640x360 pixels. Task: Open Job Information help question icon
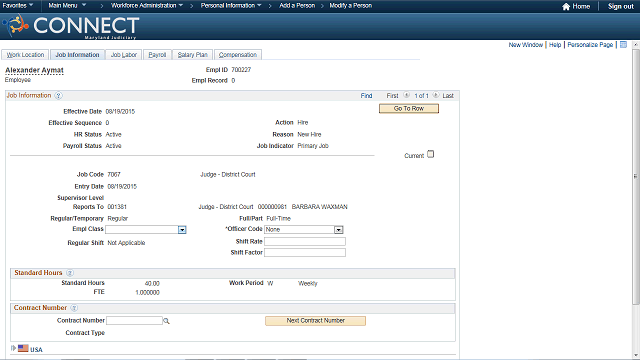click(x=58, y=96)
